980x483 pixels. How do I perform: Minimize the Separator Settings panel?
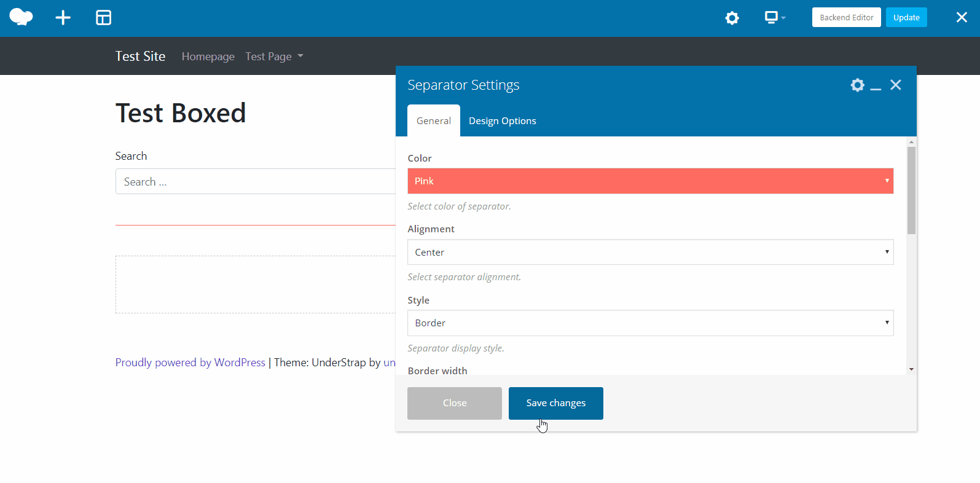pos(876,85)
